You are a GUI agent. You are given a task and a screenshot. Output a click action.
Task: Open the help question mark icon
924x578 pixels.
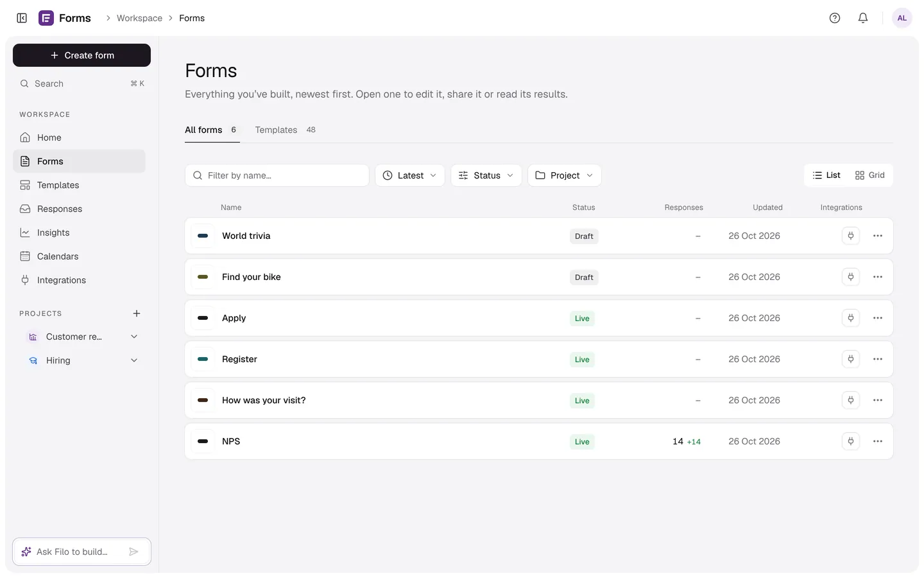(835, 18)
